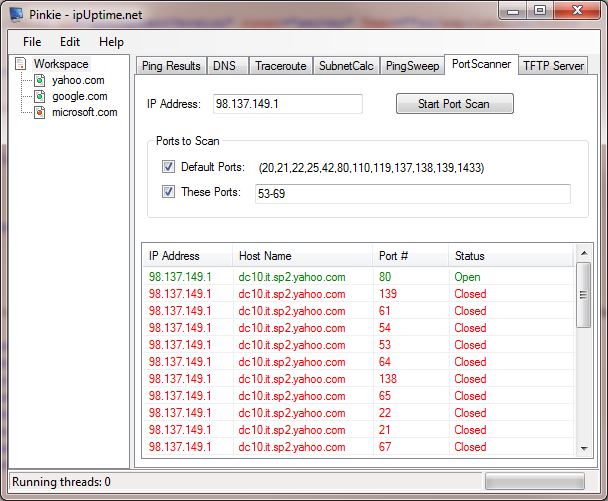The image size is (608, 501).
Task: Select the result row for port 139
Action: (x=358, y=294)
